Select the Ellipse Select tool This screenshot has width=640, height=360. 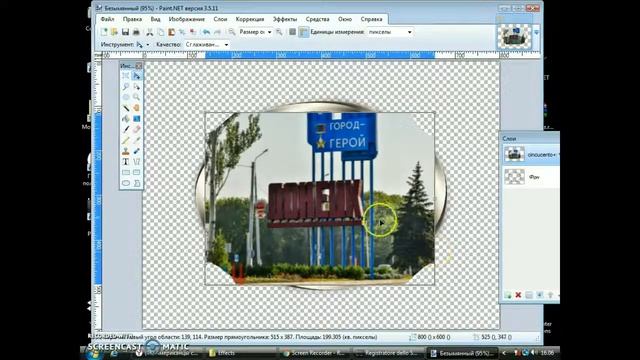(x=126, y=98)
